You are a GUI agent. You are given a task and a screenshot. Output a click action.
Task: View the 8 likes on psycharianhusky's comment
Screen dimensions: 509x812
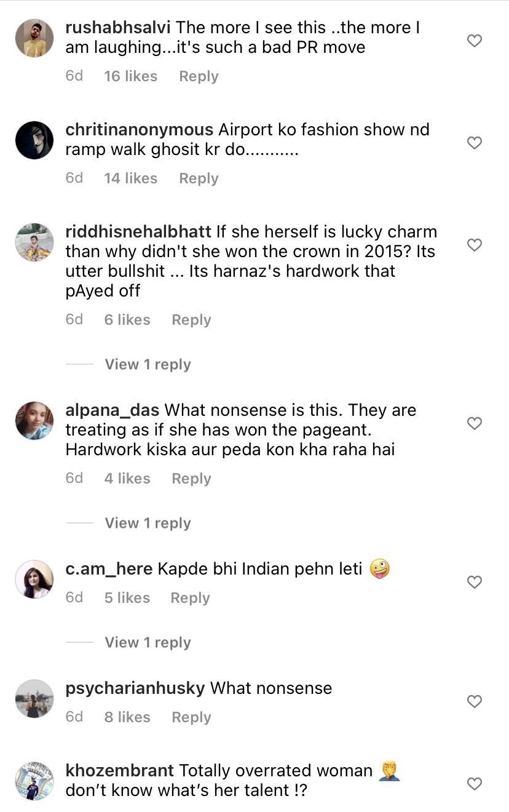[x=127, y=717]
